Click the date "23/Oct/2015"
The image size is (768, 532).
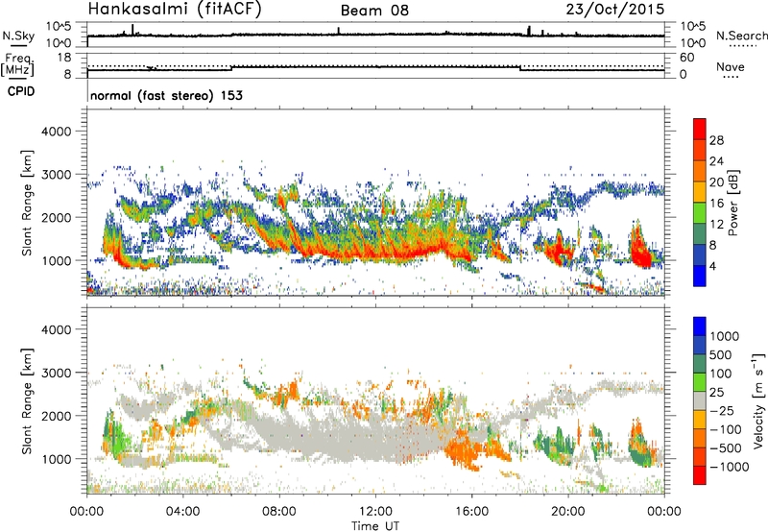click(615, 10)
